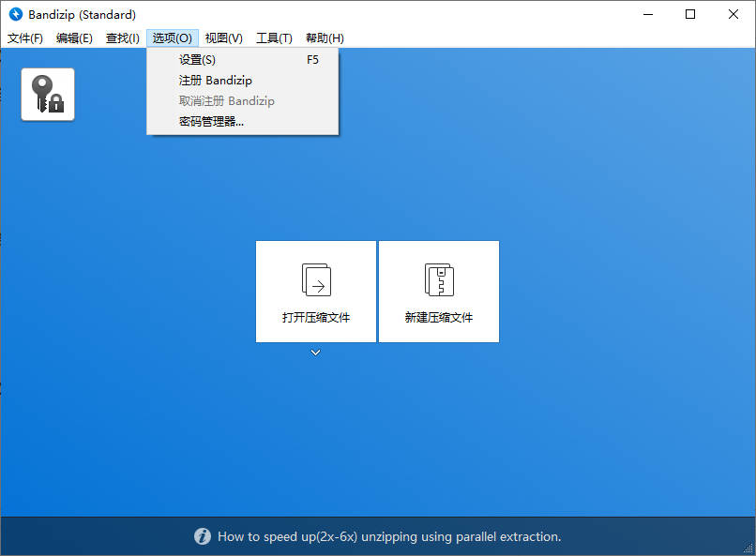Click the Bandizip logo in title bar
The height and width of the screenshot is (556, 756).
click(15, 14)
